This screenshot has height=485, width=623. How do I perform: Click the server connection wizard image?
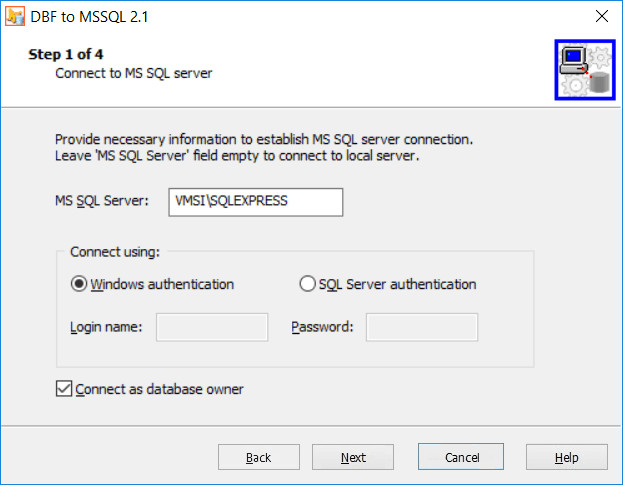point(585,70)
